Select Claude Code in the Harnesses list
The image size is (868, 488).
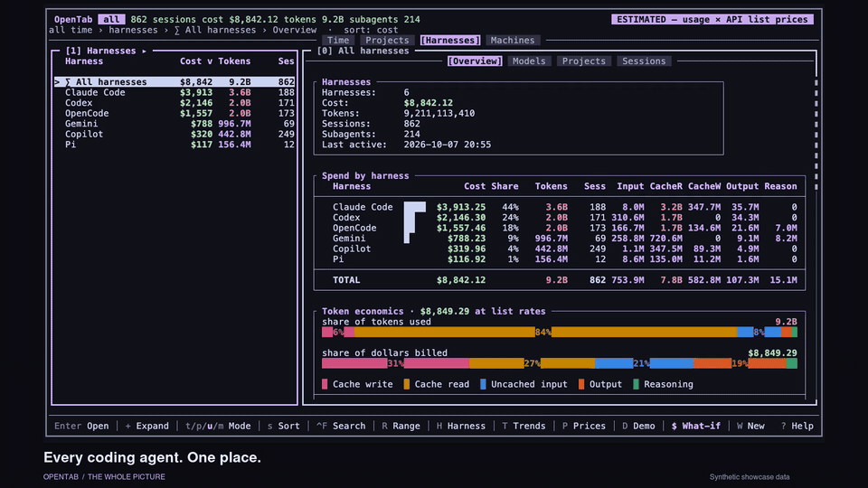point(175,92)
